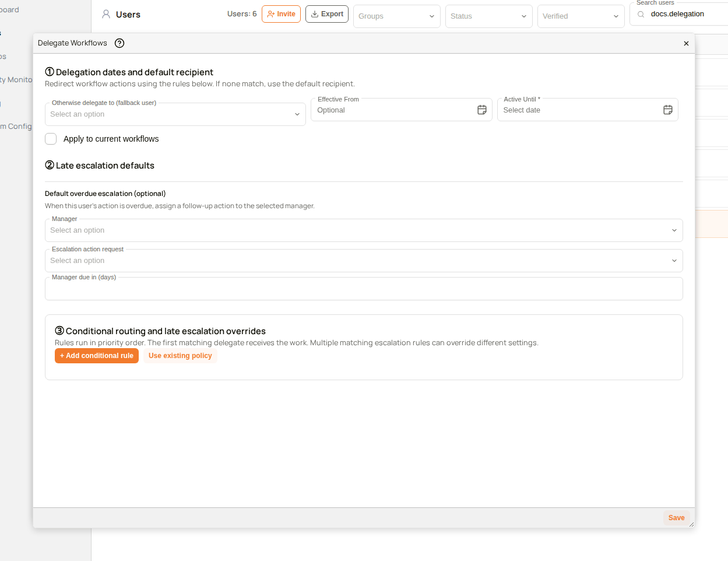Click the Effective From date field
The height and width of the screenshot is (561, 728).
[401, 110]
